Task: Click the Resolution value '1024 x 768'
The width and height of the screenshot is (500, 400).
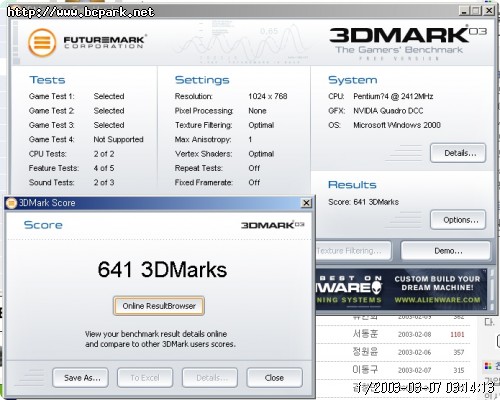Action: coord(268,96)
